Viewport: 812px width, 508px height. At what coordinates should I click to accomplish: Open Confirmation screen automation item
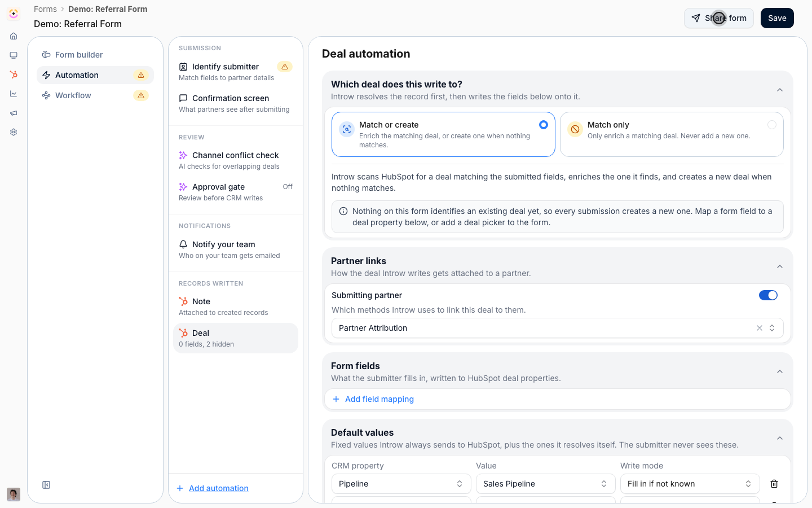tap(236, 103)
